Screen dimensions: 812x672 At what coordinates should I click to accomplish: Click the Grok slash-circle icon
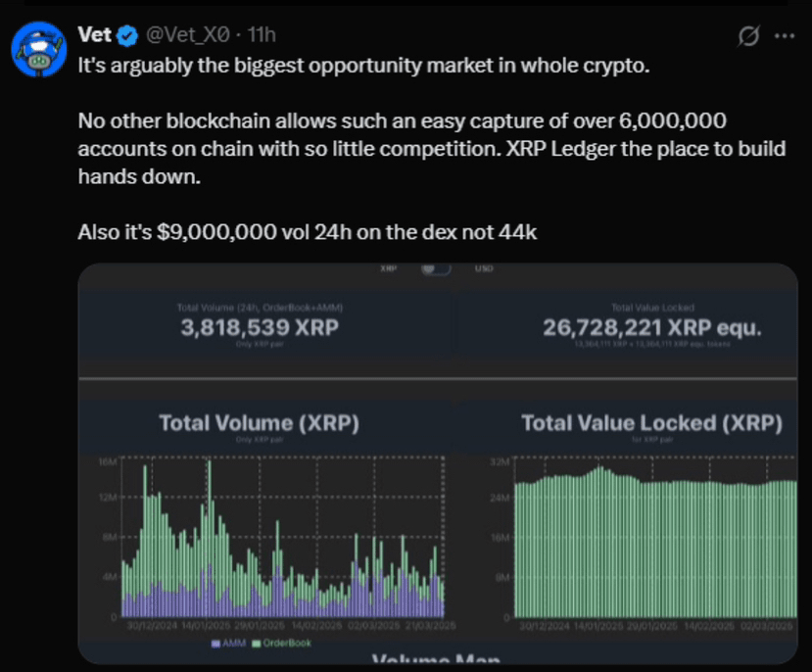[x=748, y=36]
